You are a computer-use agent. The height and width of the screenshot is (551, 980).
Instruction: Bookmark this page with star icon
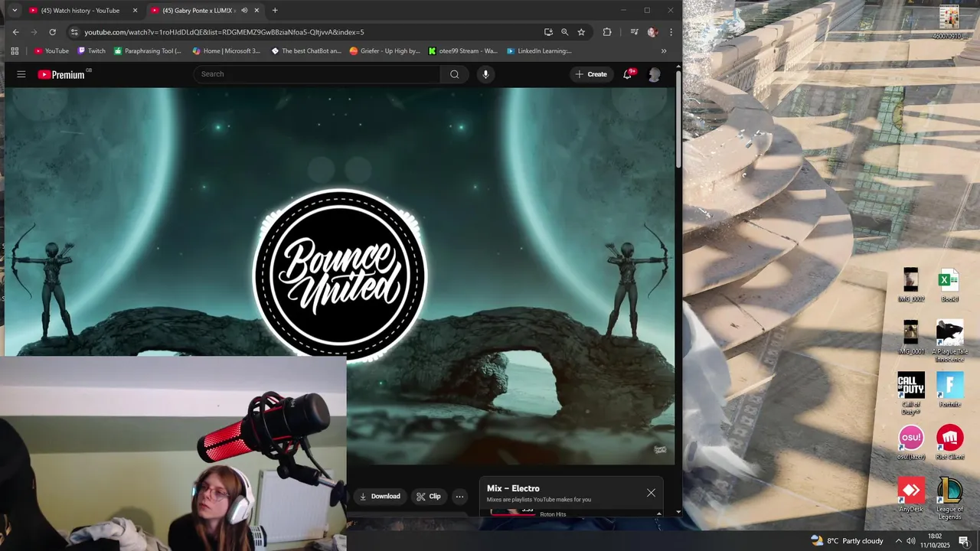pyautogui.click(x=581, y=32)
